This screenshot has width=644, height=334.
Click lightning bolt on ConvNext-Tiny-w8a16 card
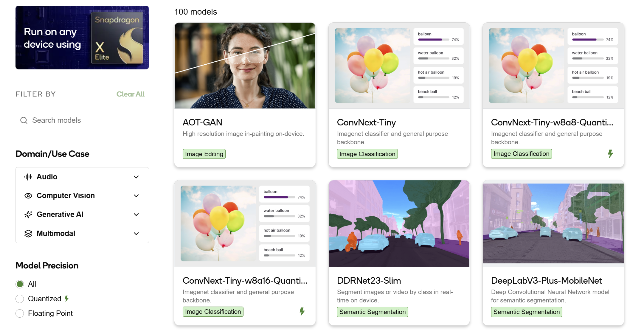click(x=302, y=312)
